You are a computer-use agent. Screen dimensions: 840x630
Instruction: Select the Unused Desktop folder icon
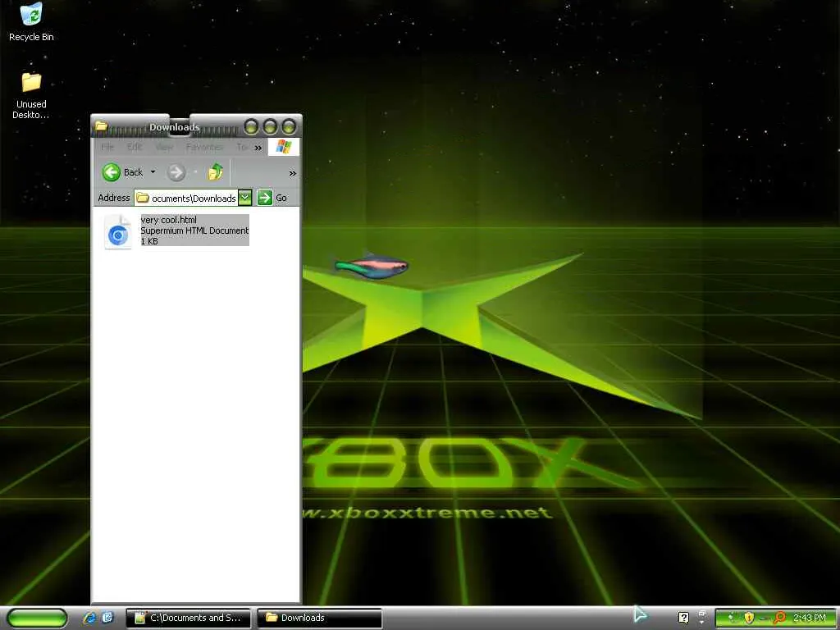point(31,82)
